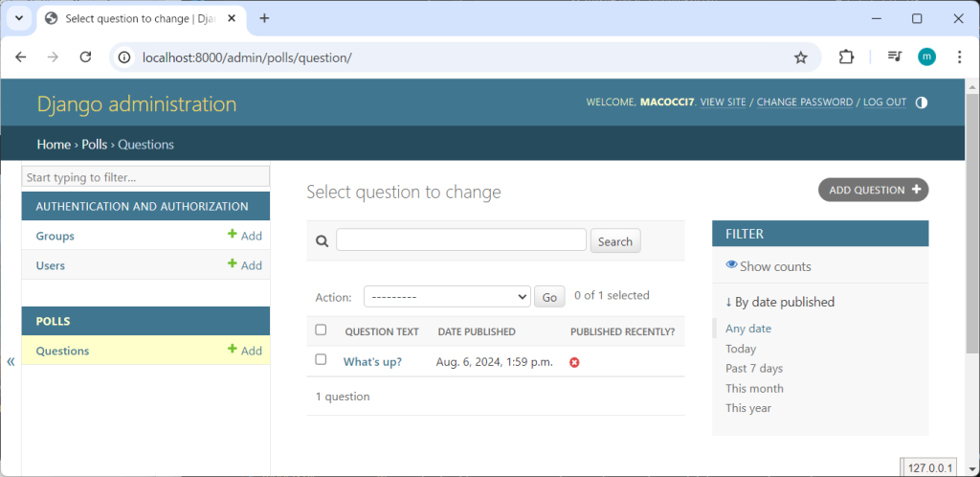980x477 pixels.
Task: Click the green plus beside Users
Action: tap(232, 264)
